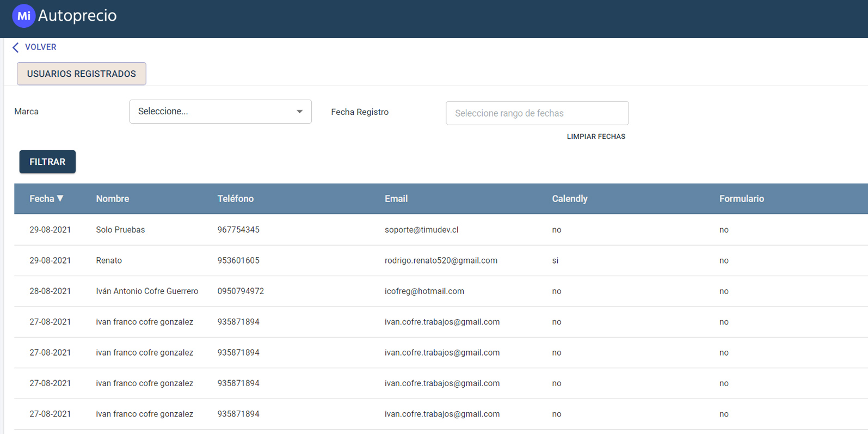Click phone number 967754345
The image size is (868, 434).
pos(238,230)
